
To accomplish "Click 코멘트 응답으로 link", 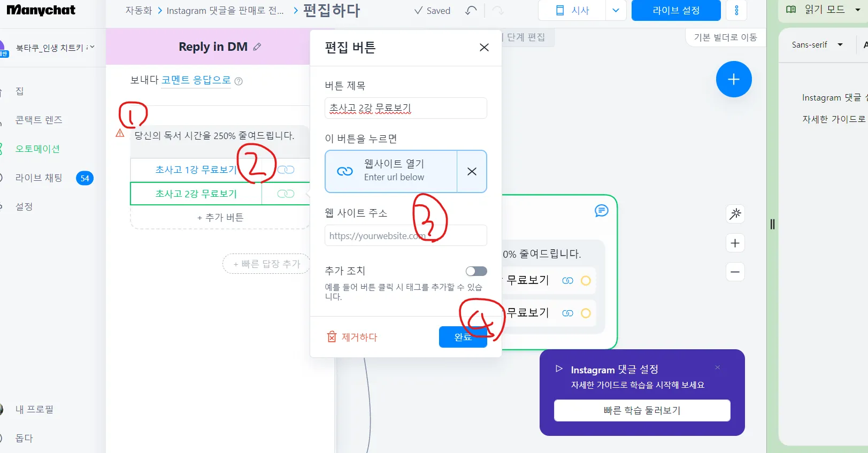I will click(x=196, y=80).
